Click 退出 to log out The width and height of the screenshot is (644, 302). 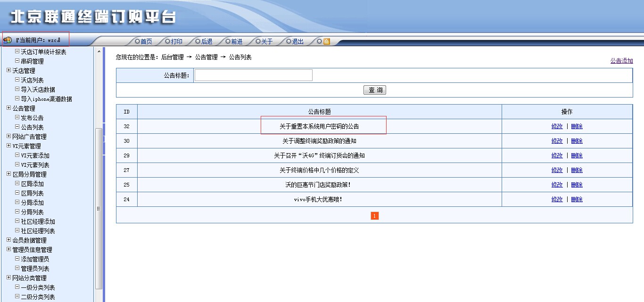(298, 41)
